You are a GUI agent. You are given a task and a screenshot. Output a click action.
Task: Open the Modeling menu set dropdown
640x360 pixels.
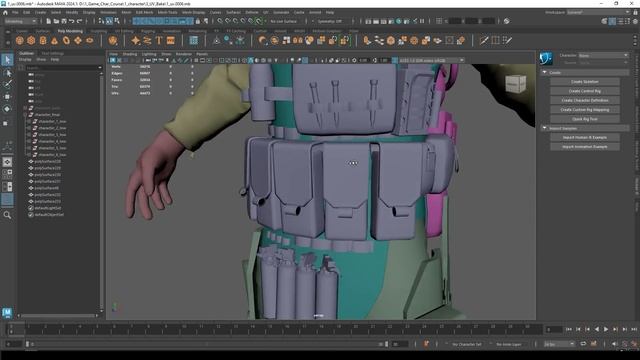[20, 21]
